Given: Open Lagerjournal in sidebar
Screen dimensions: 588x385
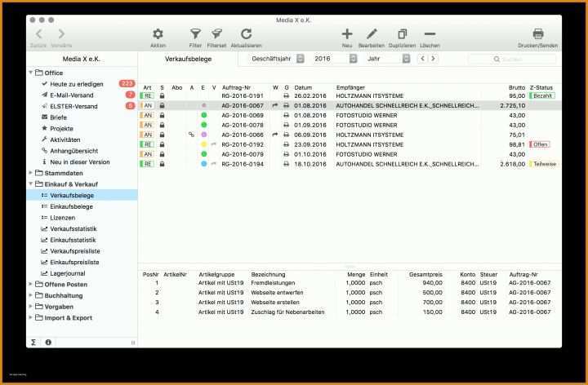Looking at the screenshot, I should [x=68, y=273].
